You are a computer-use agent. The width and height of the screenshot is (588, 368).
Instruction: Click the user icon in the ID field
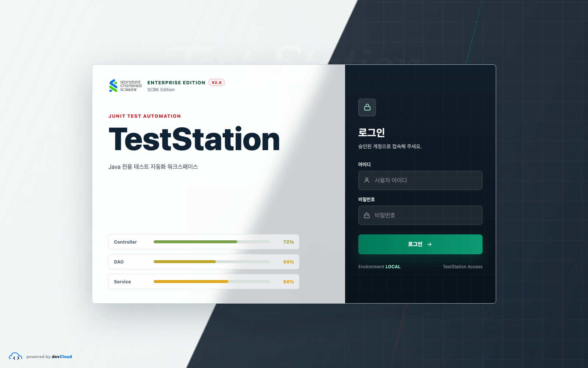(x=367, y=180)
